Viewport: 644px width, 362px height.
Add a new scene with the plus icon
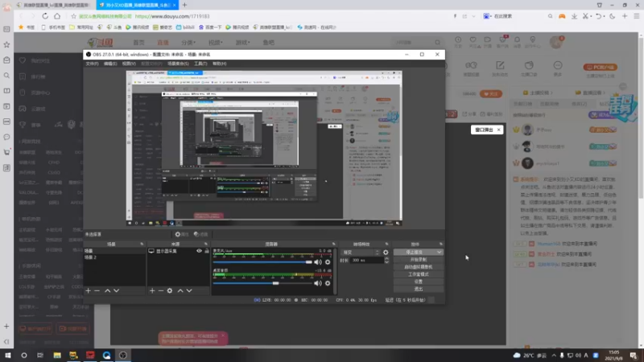(x=88, y=290)
